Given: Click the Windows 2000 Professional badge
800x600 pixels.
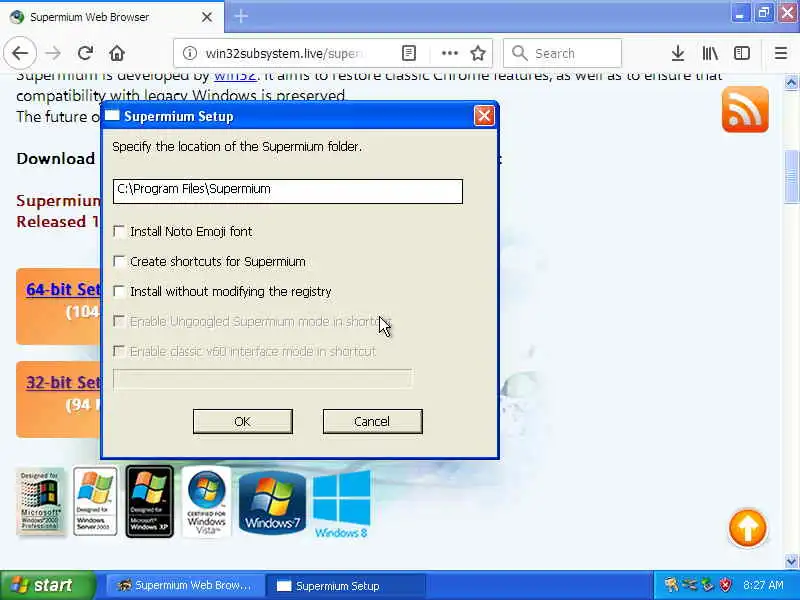Looking at the screenshot, I should pos(40,502).
